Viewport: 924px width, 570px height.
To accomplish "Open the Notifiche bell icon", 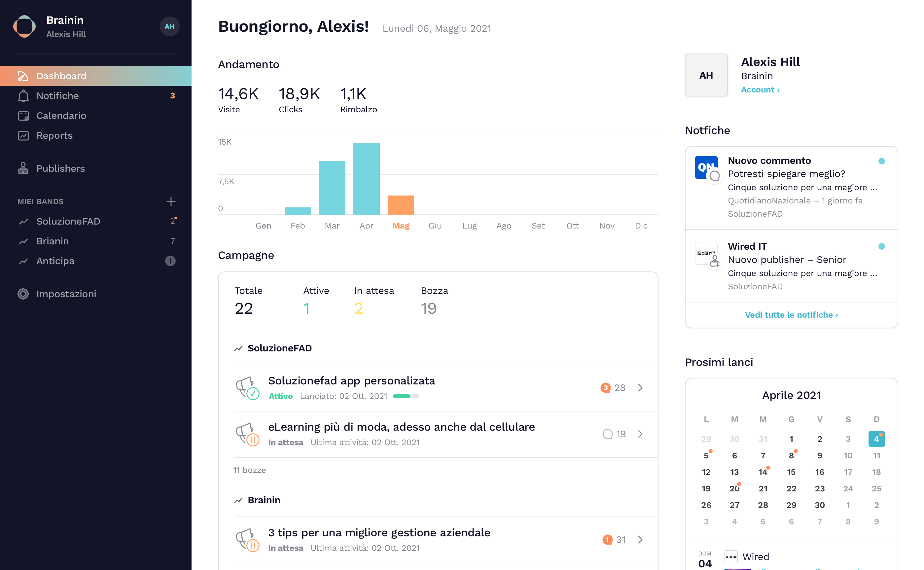I will pyautogui.click(x=23, y=96).
